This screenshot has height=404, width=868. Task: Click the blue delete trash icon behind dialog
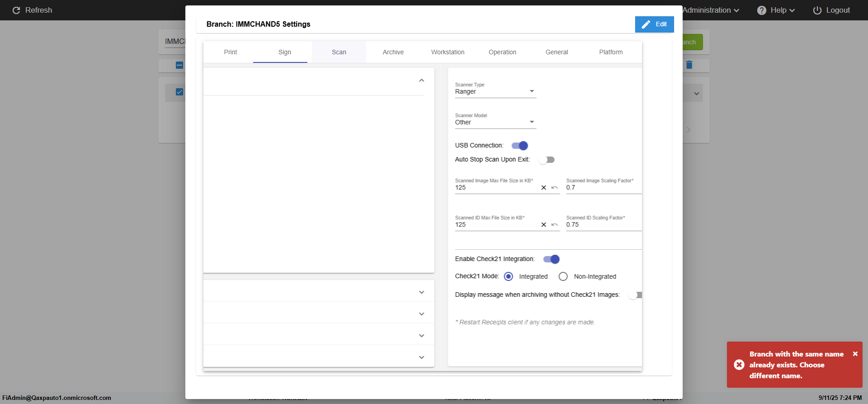[x=689, y=65]
